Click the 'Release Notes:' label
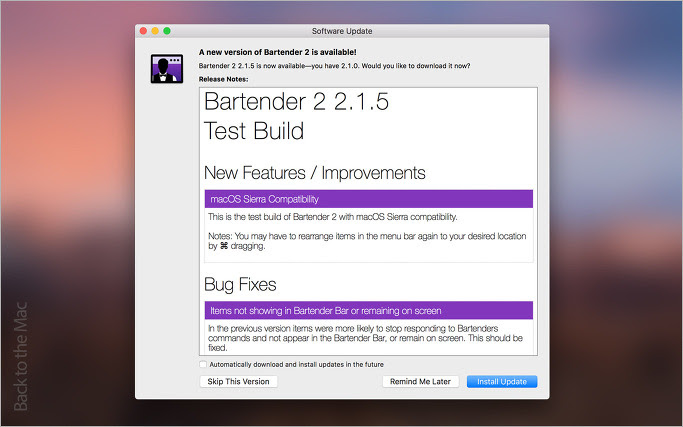Image resolution: width=683 pixels, height=427 pixels. coord(223,79)
